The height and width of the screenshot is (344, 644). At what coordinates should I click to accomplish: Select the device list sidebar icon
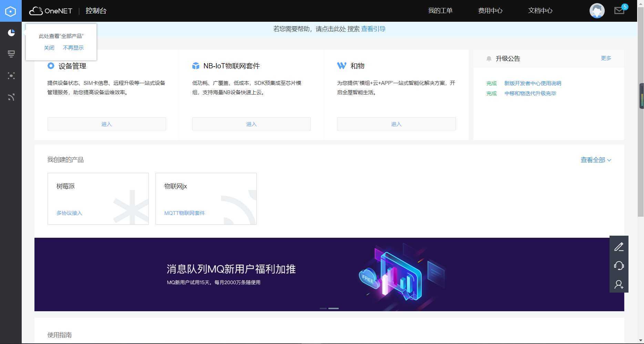11,54
